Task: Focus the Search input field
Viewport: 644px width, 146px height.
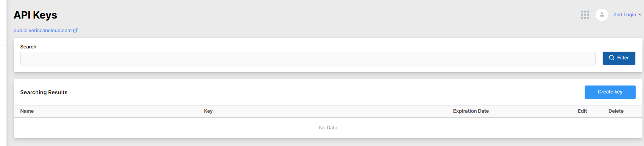Action: coord(308,59)
